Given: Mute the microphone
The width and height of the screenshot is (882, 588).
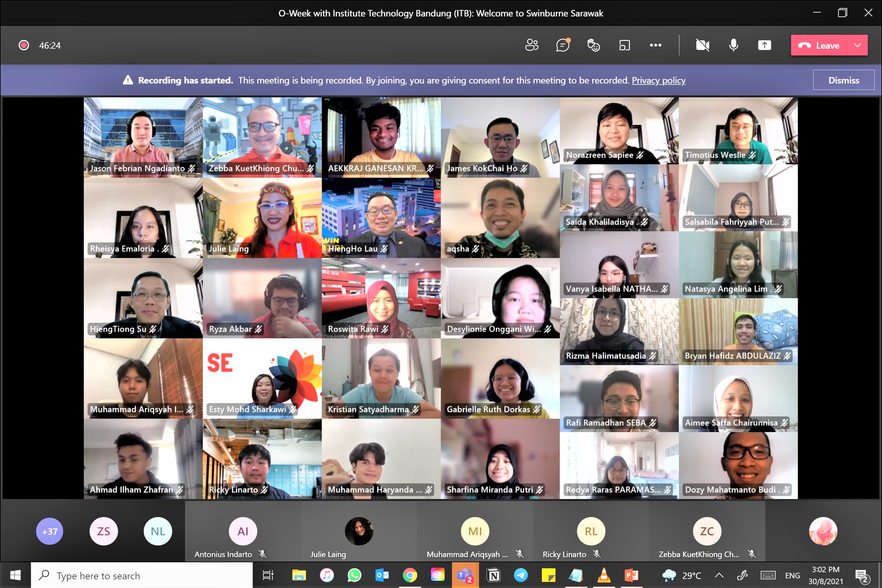Looking at the screenshot, I should pyautogui.click(x=733, y=45).
